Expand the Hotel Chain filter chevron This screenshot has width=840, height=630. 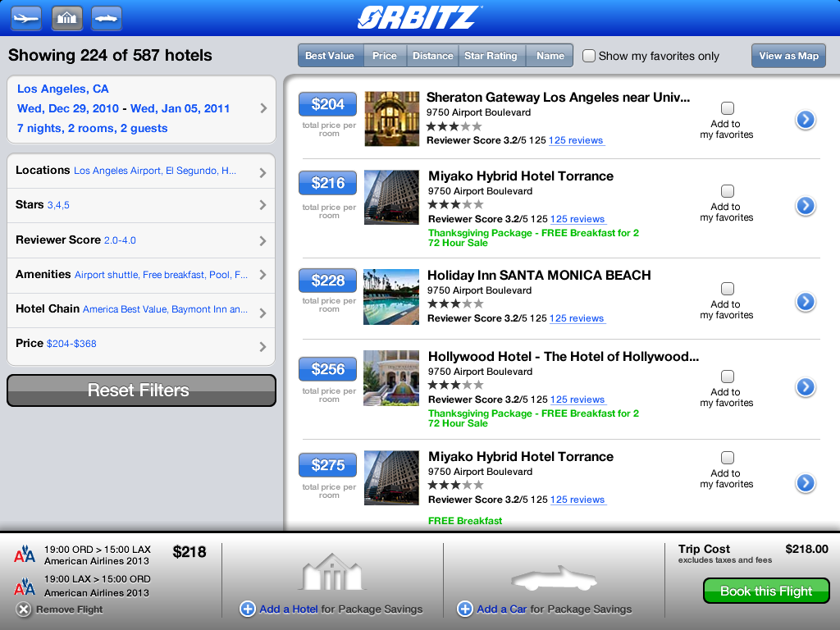coord(263,313)
